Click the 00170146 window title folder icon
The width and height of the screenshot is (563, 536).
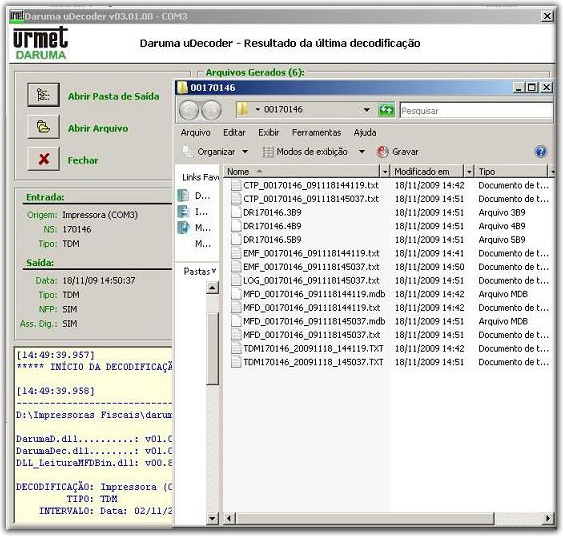[x=183, y=87]
